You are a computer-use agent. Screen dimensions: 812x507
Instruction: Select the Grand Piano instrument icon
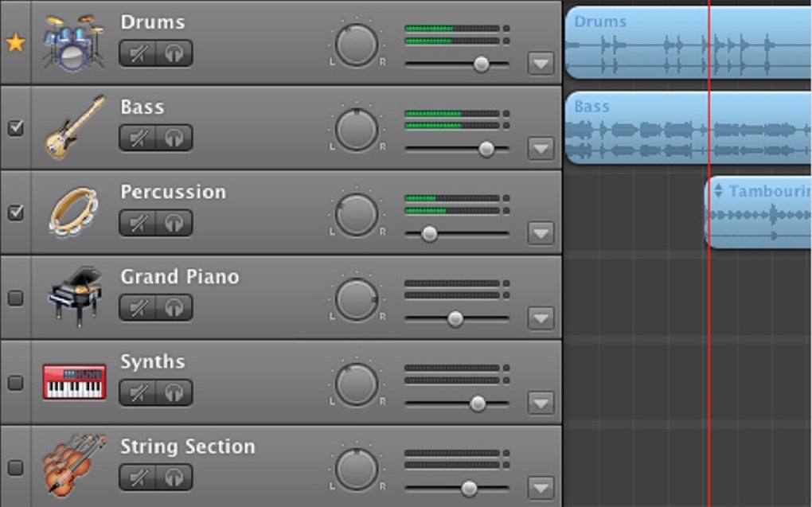click(74, 297)
